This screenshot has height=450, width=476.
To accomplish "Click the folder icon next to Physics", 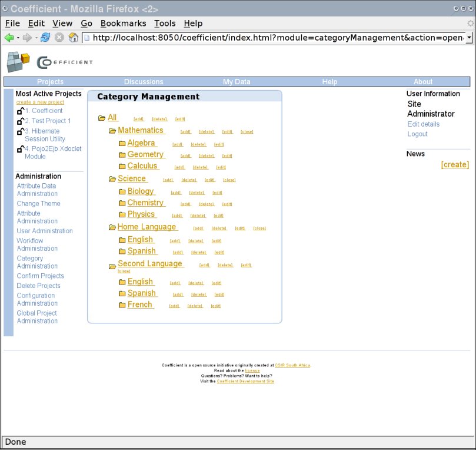I will click(x=122, y=215).
